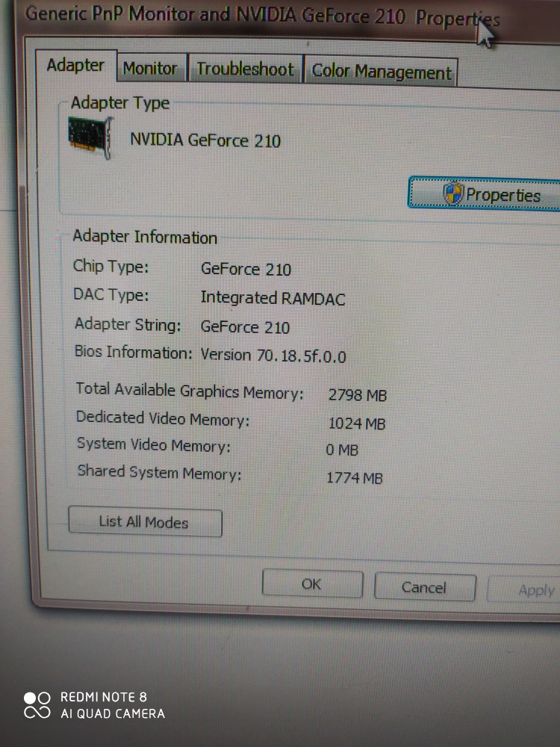The height and width of the screenshot is (747, 560).
Task: Confirm the dialog with OK
Action: tap(311, 584)
